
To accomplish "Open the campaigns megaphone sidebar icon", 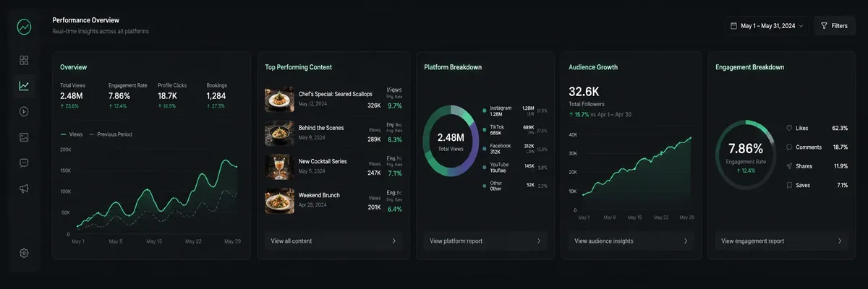I will (24, 189).
